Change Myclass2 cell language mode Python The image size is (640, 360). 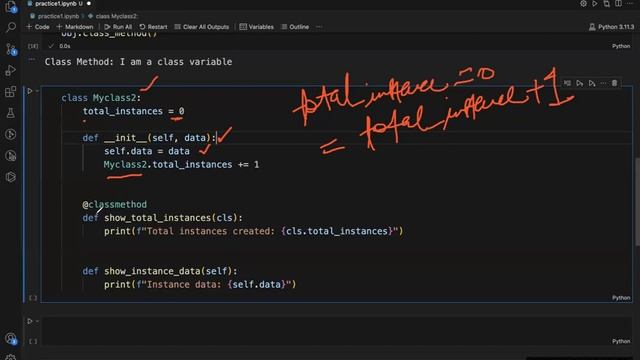pos(621,298)
